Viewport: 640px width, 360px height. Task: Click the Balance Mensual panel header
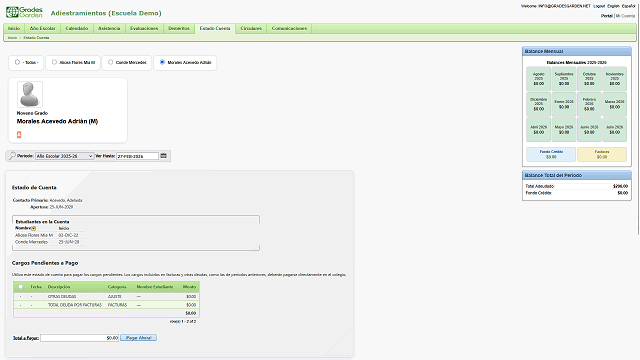click(577, 51)
